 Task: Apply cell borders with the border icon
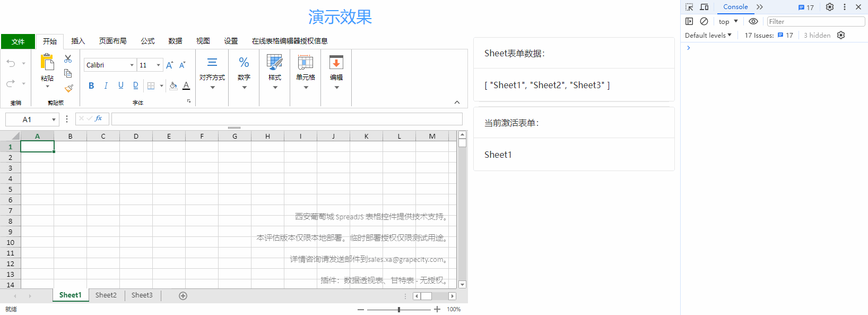(151, 86)
